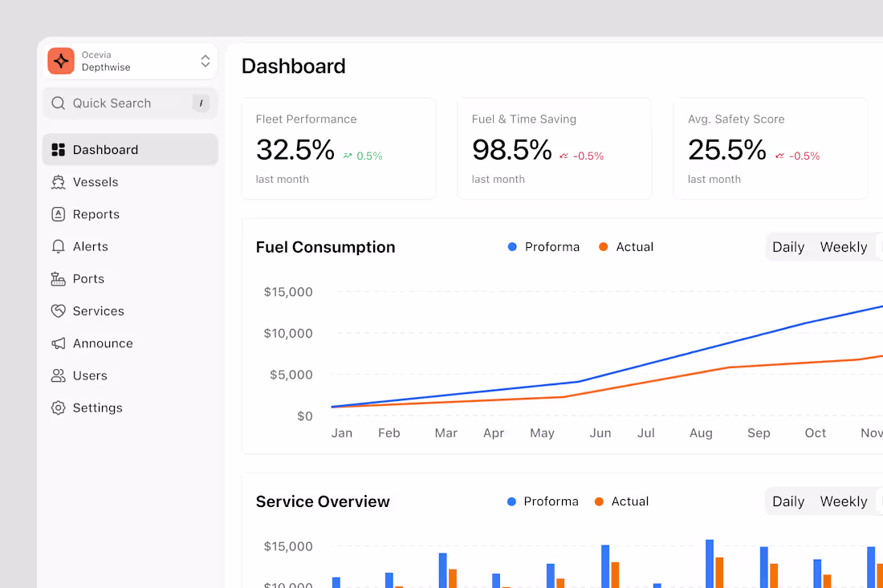Click the Settings gear icon
The height and width of the screenshot is (588, 883).
pyautogui.click(x=58, y=408)
